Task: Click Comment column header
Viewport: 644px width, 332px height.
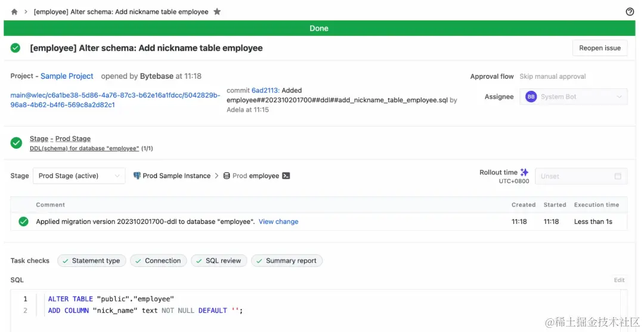Action: (x=51, y=205)
